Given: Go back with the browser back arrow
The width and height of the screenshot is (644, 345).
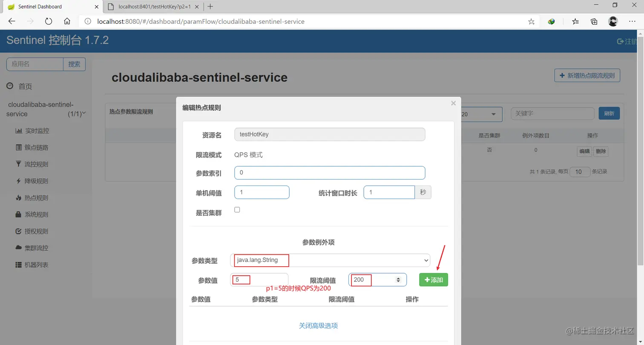Looking at the screenshot, I should click(11, 21).
